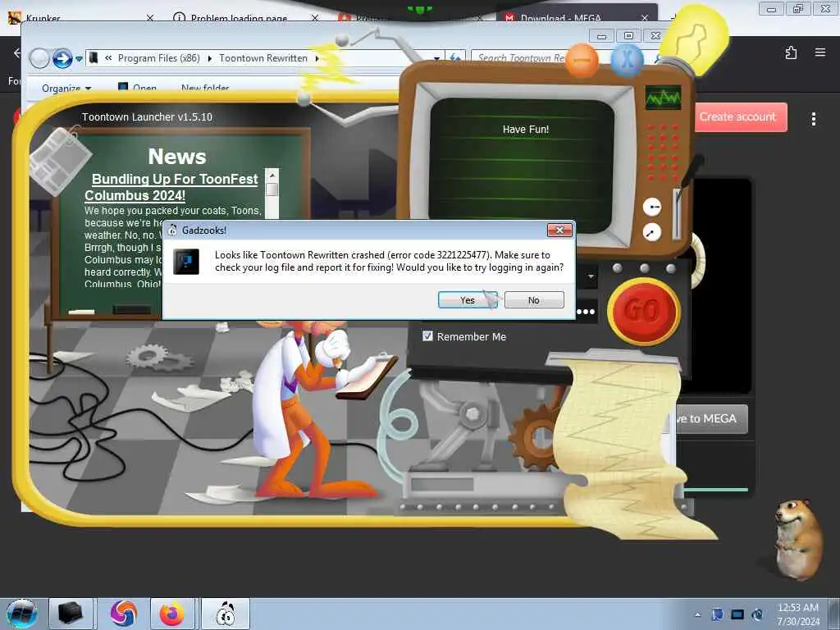Click New folder in the Explorer toolbar
Screen dimensions: 840x630
pos(205,88)
